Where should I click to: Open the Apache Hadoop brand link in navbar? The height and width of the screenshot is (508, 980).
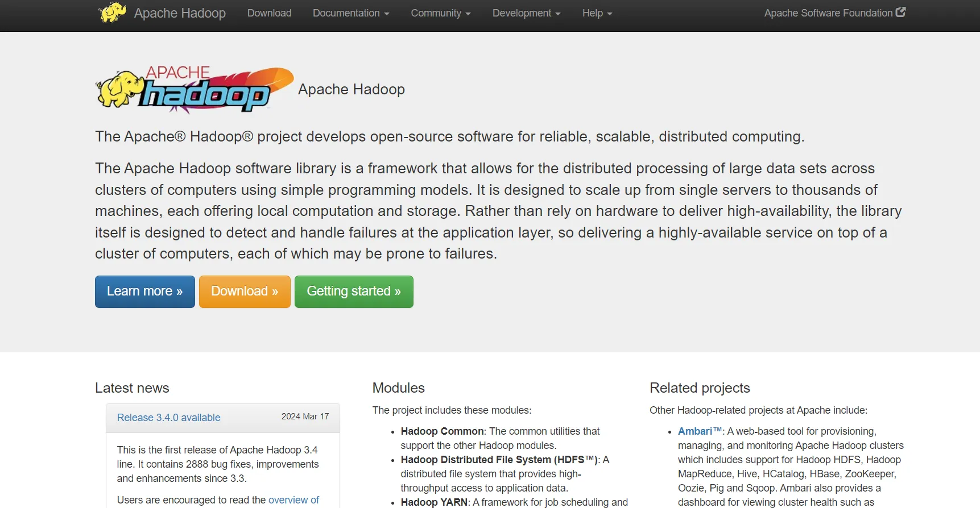pyautogui.click(x=180, y=13)
